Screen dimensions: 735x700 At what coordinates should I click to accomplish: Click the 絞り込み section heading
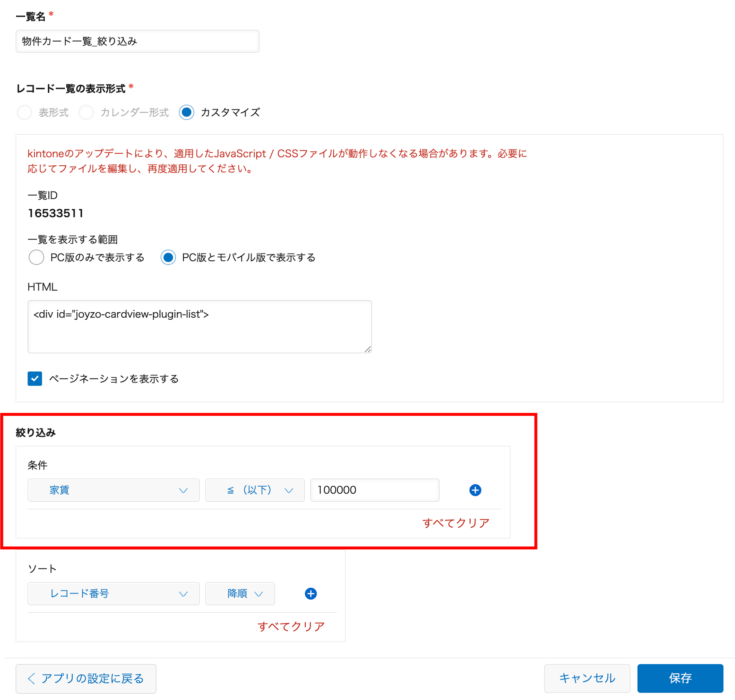point(35,433)
